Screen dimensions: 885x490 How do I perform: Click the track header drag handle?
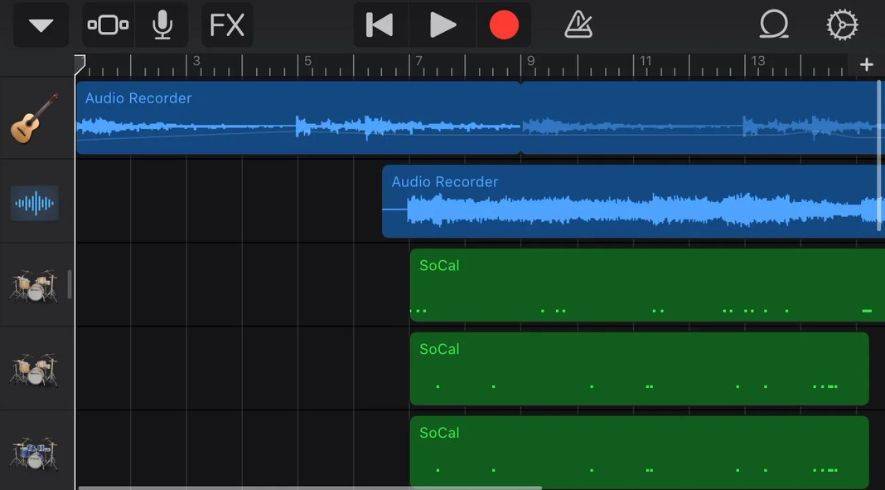click(69, 284)
